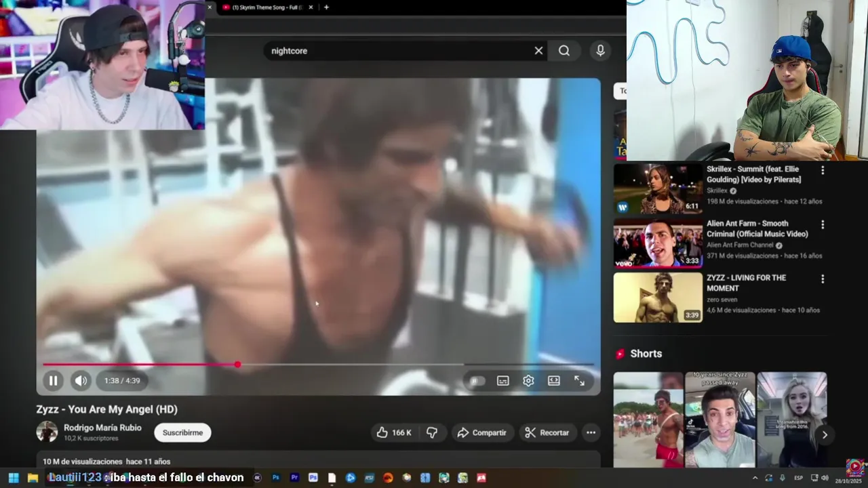Screen dimensions: 868x488
Task: Click the '10 M de visualizaciones' description line
Action: [x=106, y=462]
